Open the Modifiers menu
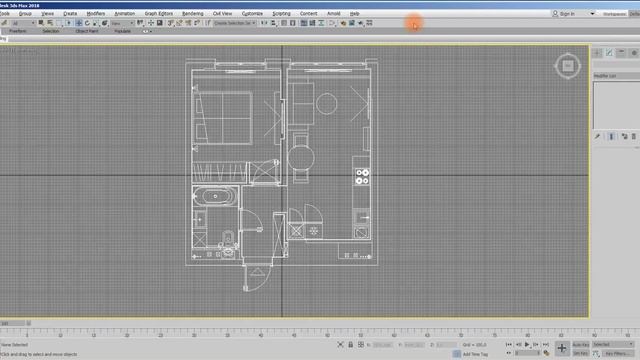The height and width of the screenshot is (360, 640). pyautogui.click(x=96, y=13)
